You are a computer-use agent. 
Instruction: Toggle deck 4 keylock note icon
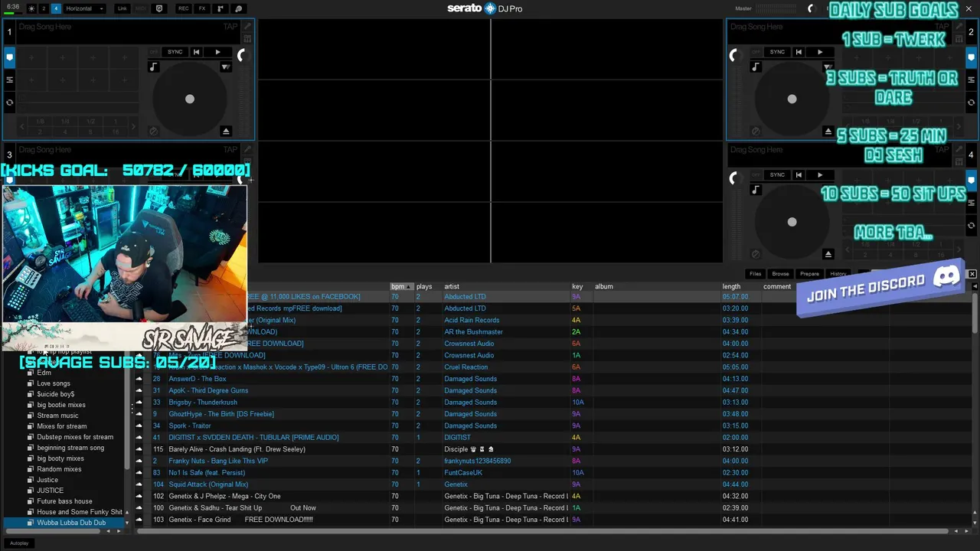pyautogui.click(x=756, y=190)
